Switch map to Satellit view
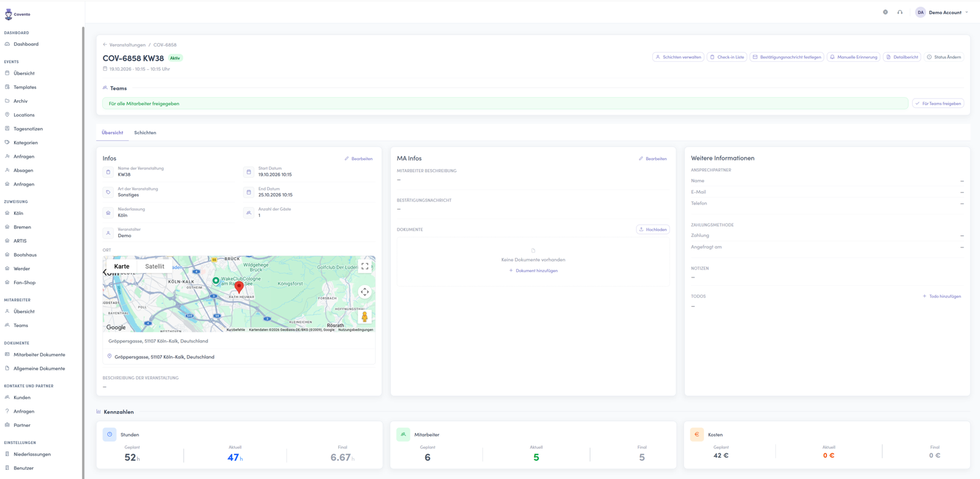This screenshot has width=980, height=479. 154,266
